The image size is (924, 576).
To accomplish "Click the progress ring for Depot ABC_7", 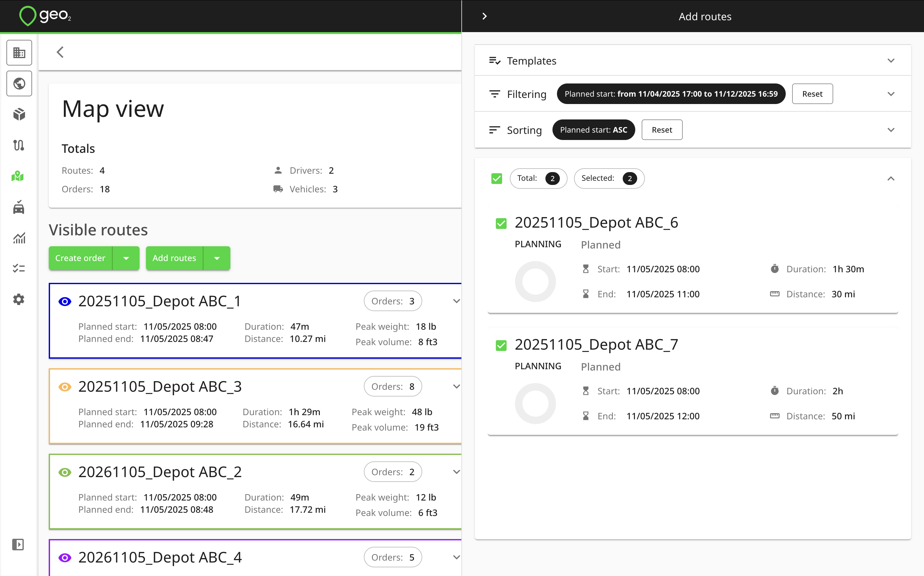I will [535, 404].
